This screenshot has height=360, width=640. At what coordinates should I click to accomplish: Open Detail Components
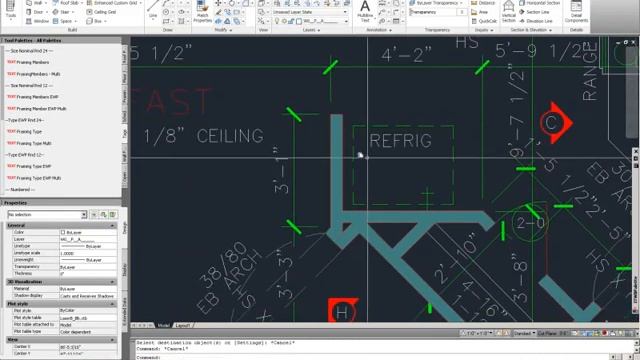click(x=576, y=11)
